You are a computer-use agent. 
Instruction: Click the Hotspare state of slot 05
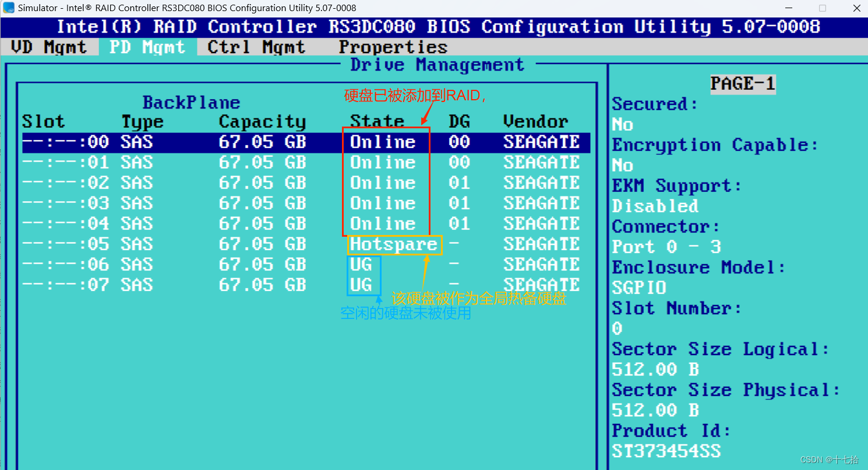(394, 244)
